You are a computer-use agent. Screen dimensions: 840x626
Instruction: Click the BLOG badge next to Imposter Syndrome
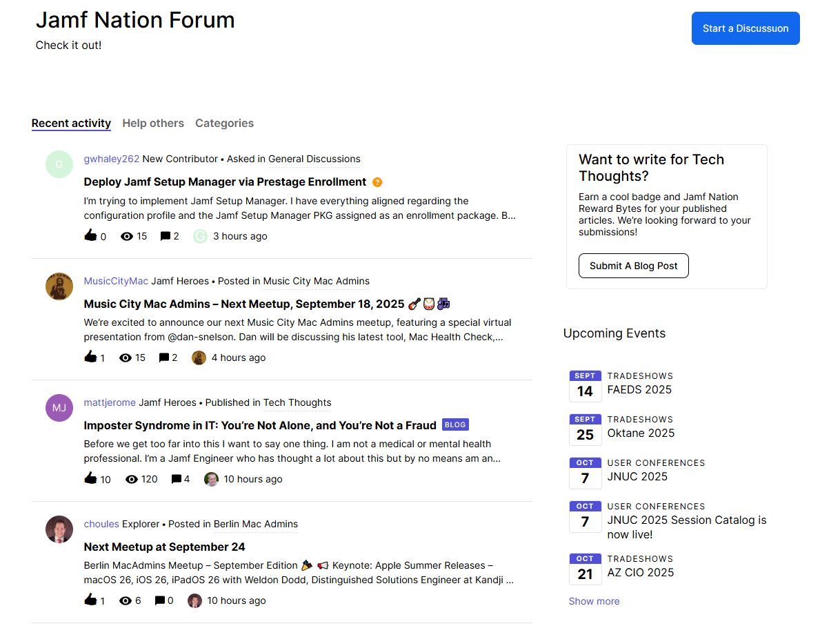pos(455,425)
